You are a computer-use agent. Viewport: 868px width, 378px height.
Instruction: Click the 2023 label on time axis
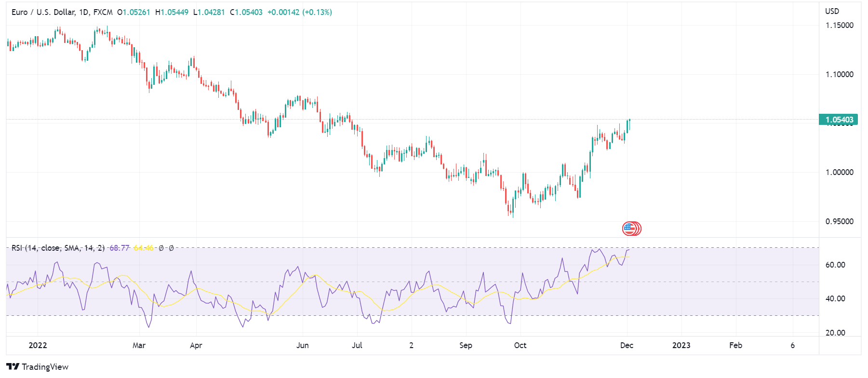(x=681, y=345)
